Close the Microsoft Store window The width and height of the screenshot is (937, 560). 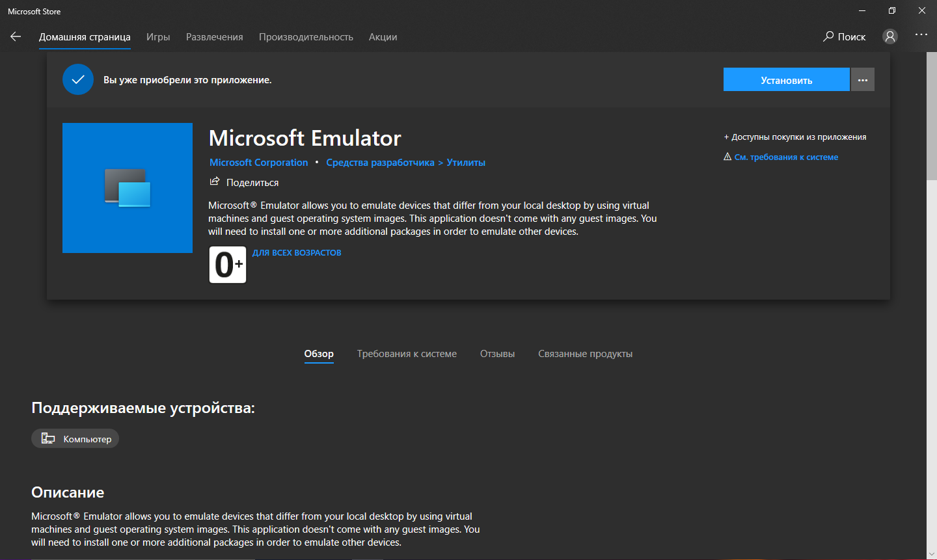(x=922, y=10)
